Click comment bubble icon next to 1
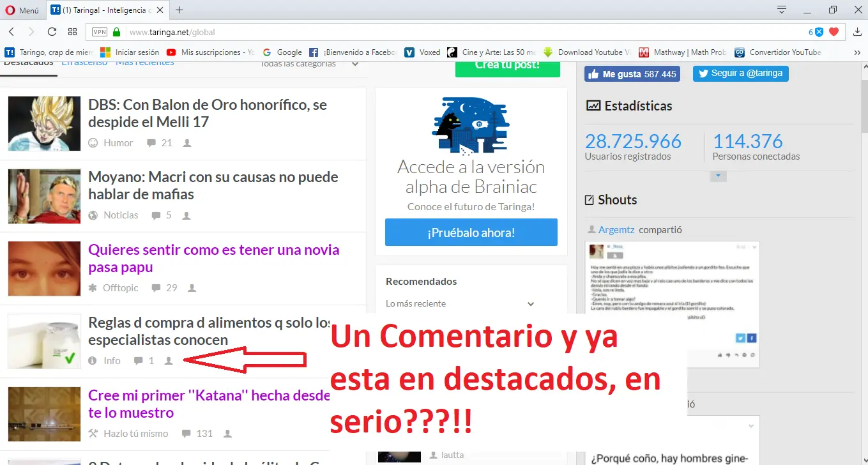868x465 pixels. [x=138, y=361]
